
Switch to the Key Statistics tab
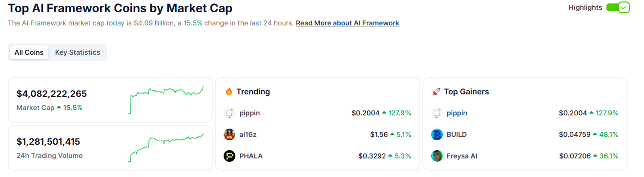[x=78, y=52]
